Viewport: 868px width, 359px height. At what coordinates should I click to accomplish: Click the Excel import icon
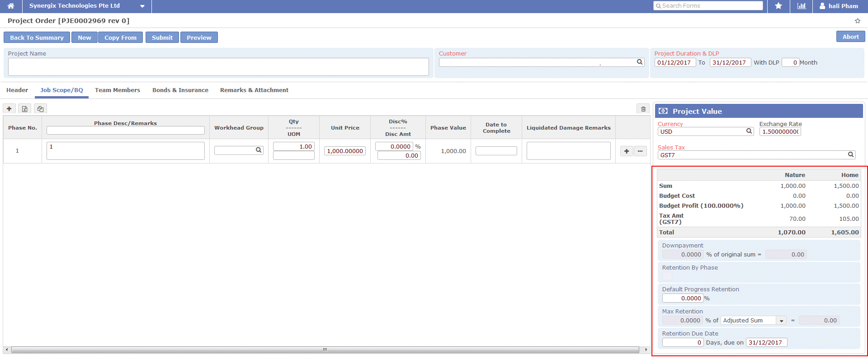pos(25,109)
